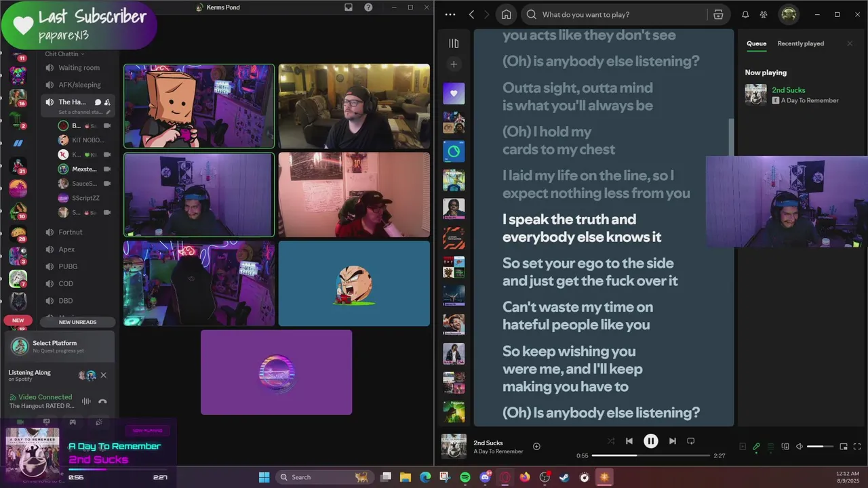Click the lyrics panel scrollbar
Viewport: 868px width, 488px height.
pyautogui.click(x=731, y=136)
